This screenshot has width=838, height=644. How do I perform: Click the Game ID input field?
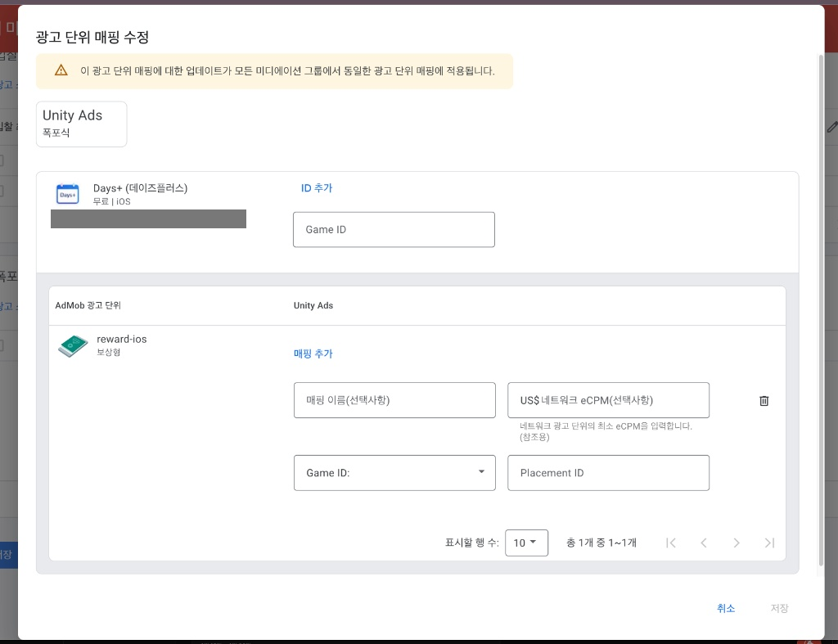pyautogui.click(x=394, y=230)
